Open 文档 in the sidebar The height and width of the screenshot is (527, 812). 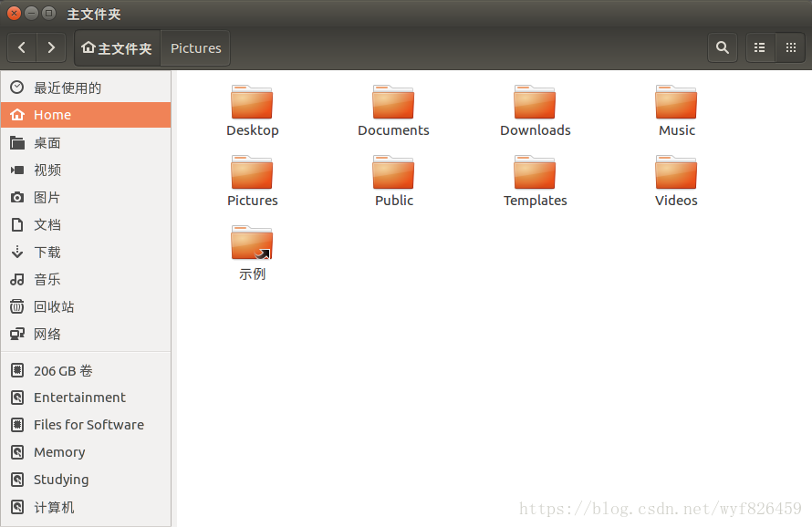pyautogui.click(x=86, y=224)
